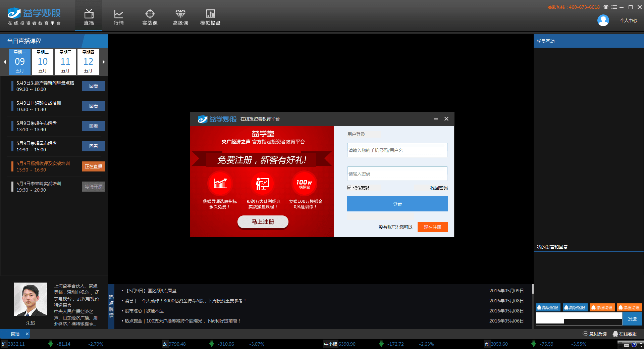Screen dimensions: 644x349
Task: Click 正在直播 for the 杨凯收评及实战培训 course
Action: (94, 166)
